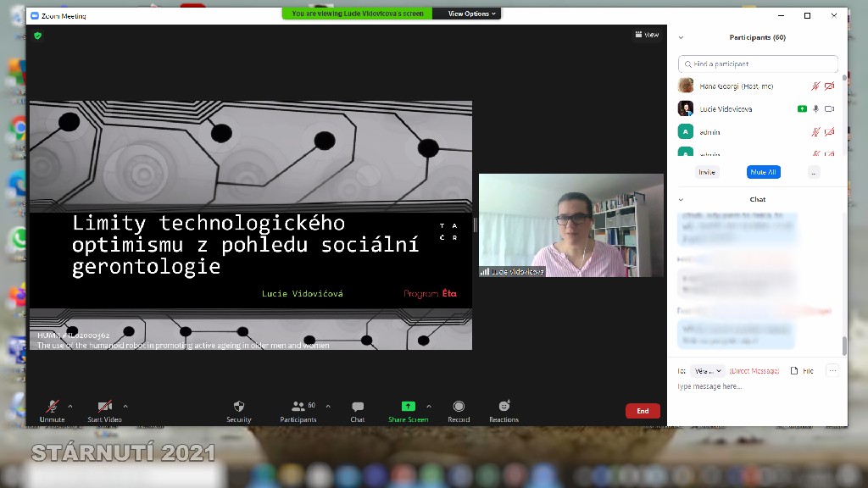Open the Participants icon in meeting toolbar
Screen dimensions: 868x488
[298, 407]
